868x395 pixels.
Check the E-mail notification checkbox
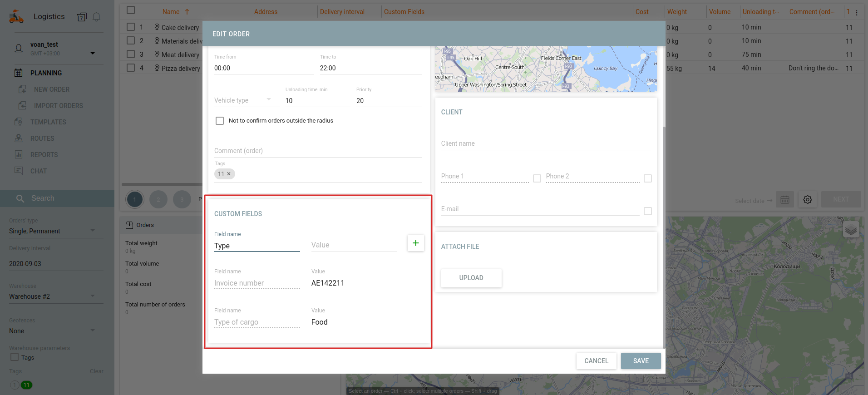click(648, 211)
